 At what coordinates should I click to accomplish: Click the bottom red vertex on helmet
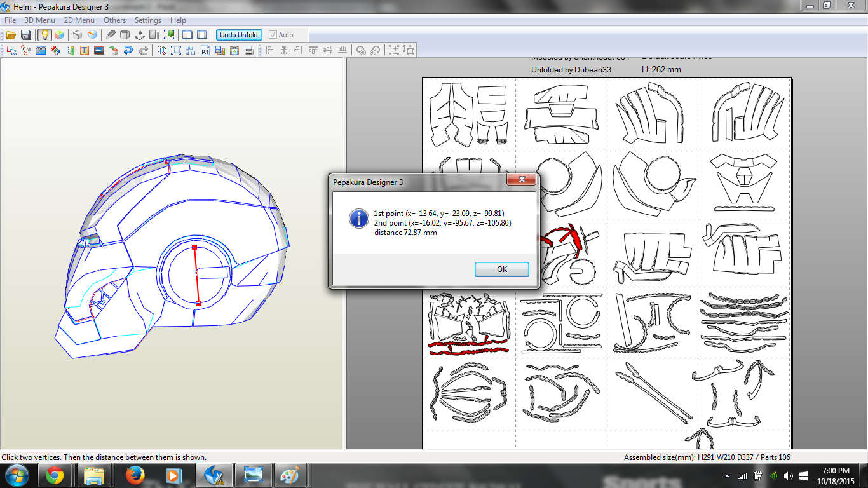pos(199,304)
